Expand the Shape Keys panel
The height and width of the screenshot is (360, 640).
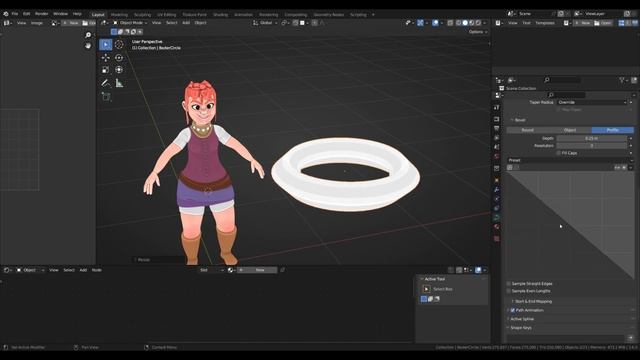(x=520, y=328)
